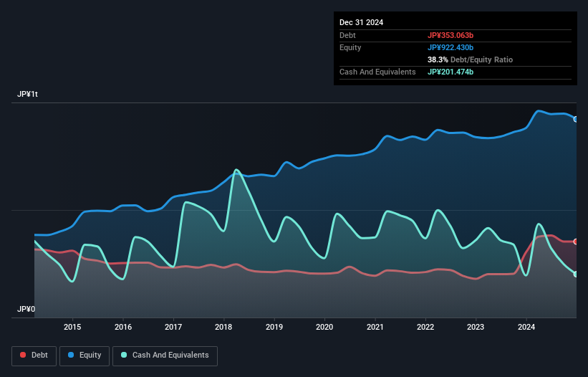Select the Equity endpoint marker on chart
This screenshot has height=377, width=588.
coord(576,119)
